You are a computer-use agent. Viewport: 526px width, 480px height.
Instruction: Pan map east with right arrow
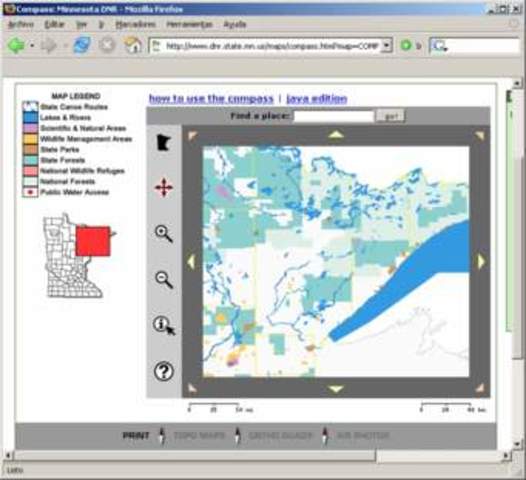tap(481, 261)
